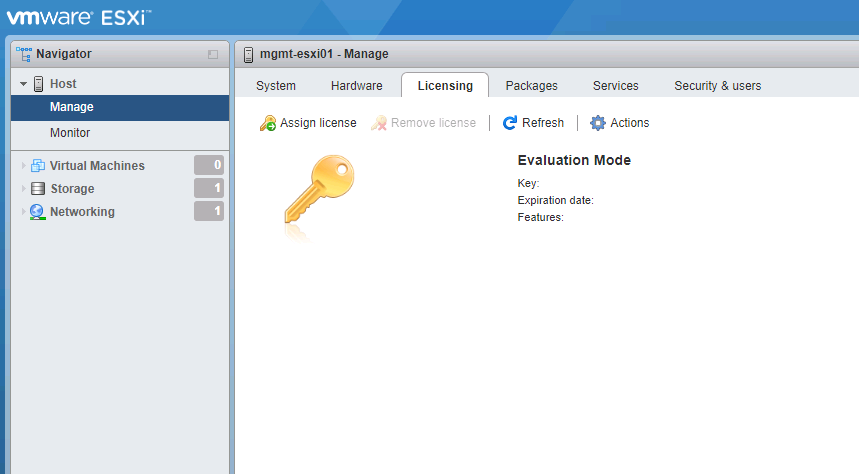Switch to the System tab
859x474 pixels.
pyautogui.click(x=276, y=85)
